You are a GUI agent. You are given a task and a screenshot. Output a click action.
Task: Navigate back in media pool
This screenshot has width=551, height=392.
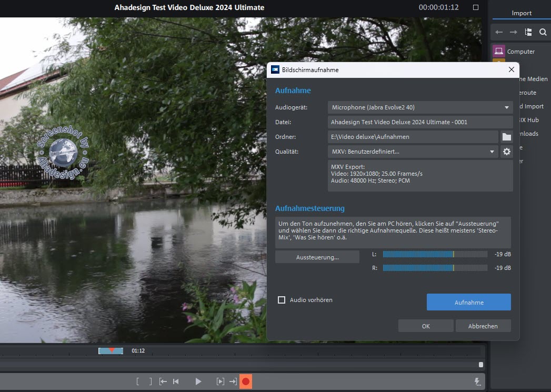[x=499, y=32]
